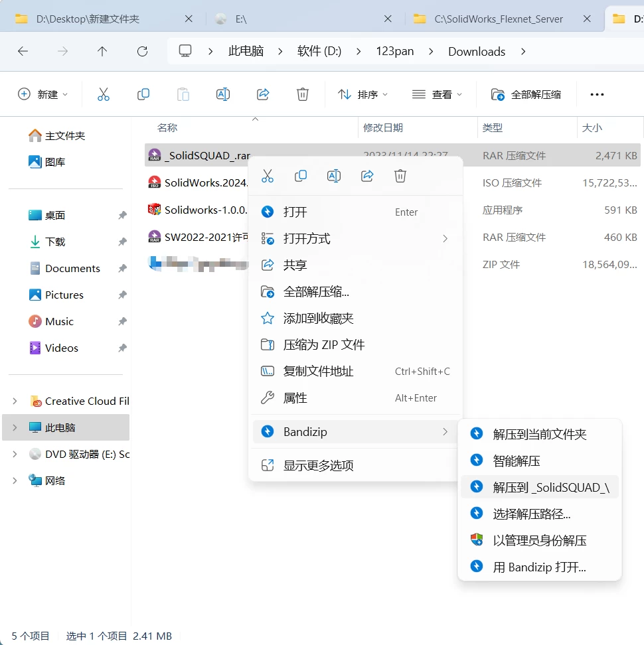This screenshot has width=644, height=645.
Task: Refresh the current folder view
Action: (x=142, y=51)
